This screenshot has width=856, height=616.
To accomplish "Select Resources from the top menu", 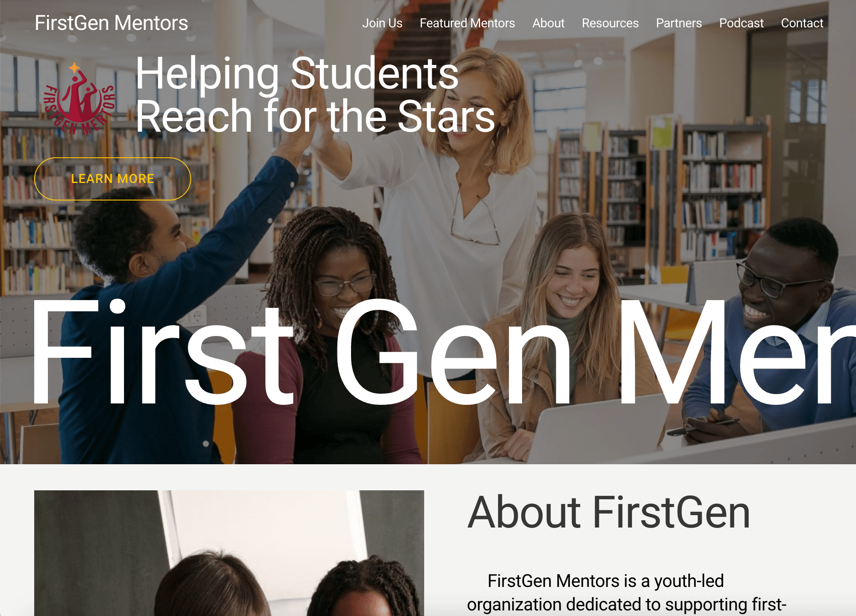I will [x=610, y=23].
